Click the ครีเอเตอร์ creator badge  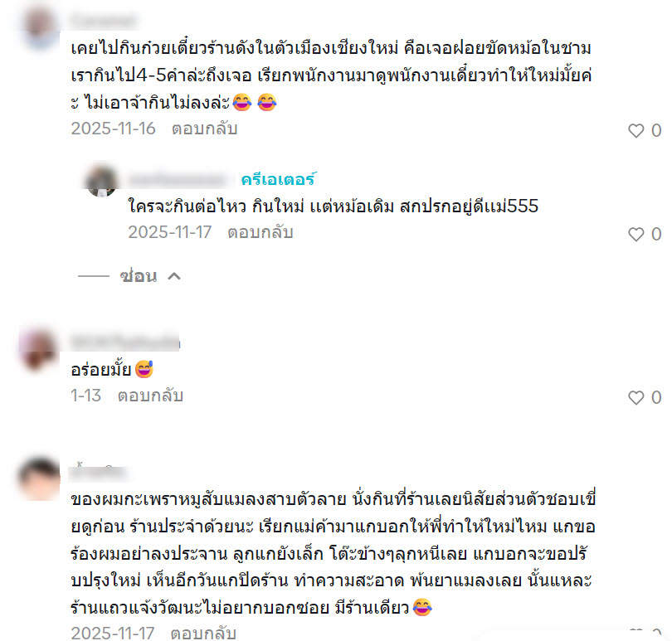[278, 180]
